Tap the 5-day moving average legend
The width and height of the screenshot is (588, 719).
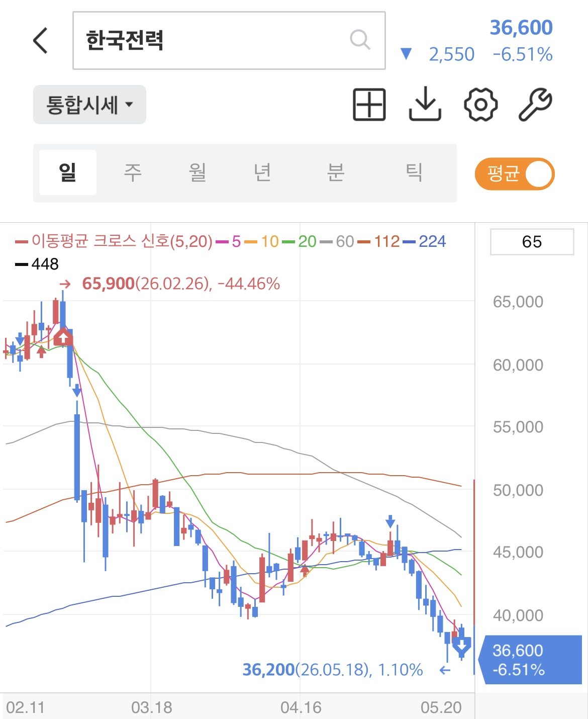click(229, 241)
